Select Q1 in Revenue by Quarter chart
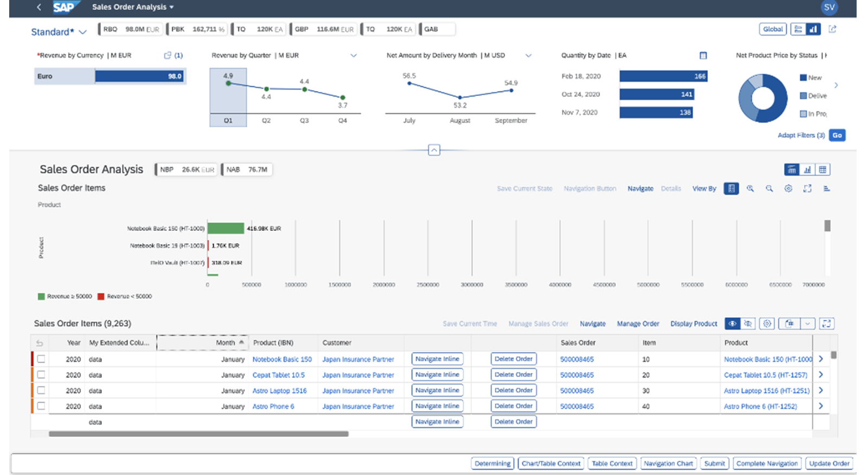The image size is (868, 475). tap(228, 98)
